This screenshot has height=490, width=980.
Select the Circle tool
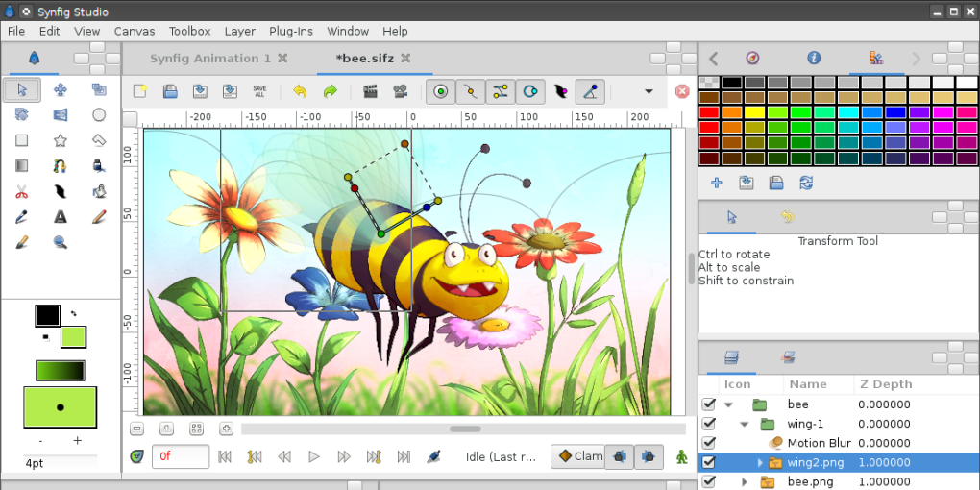99,115
